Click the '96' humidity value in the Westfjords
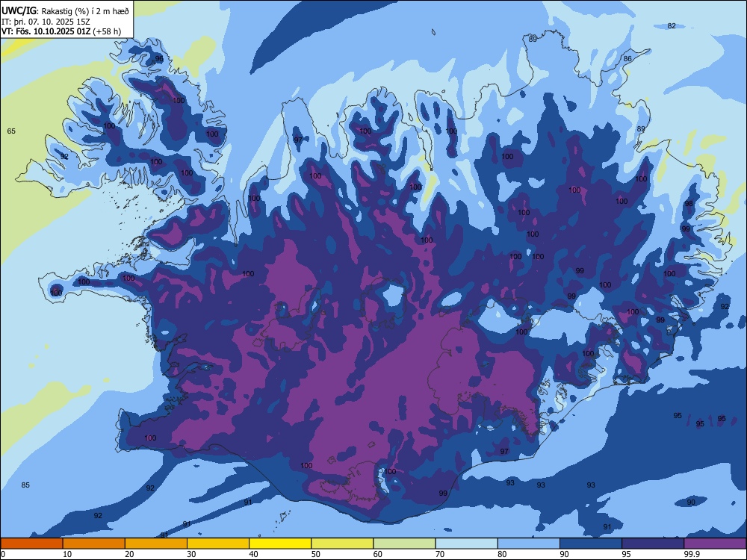The image size is (747, 560). 159,59
